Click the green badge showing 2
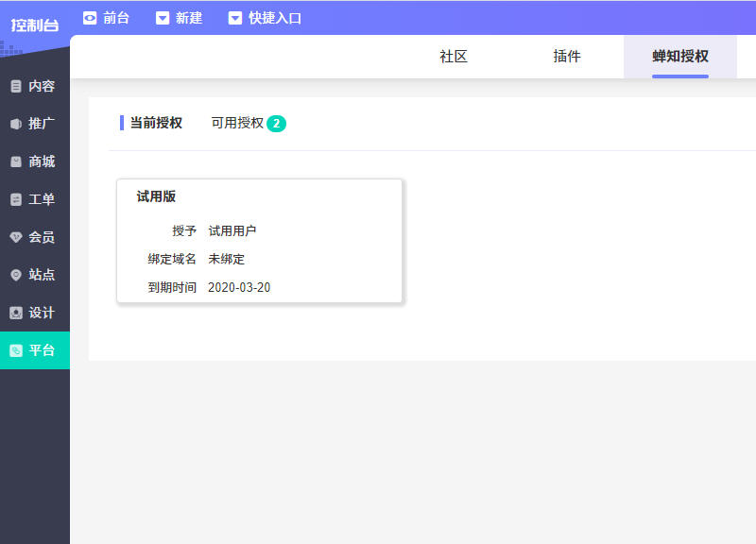The image size is (756, 544). [278, 122]
